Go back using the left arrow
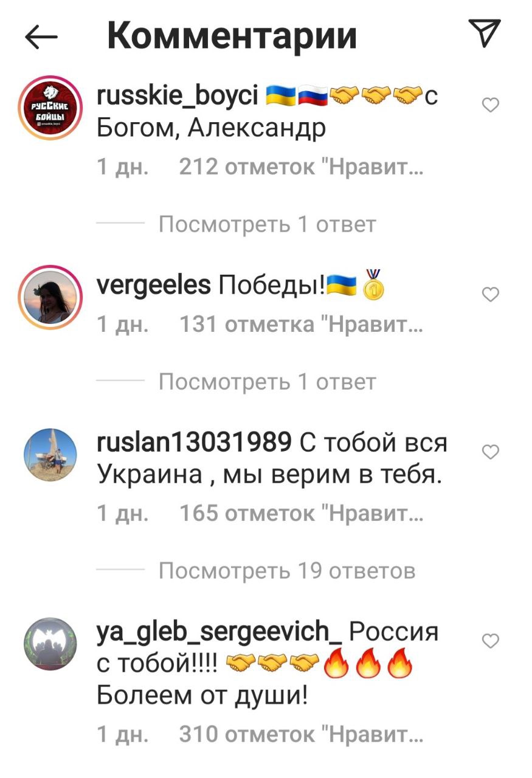Image resolution: width=532 pixels, height=778 pixels. 41,38
